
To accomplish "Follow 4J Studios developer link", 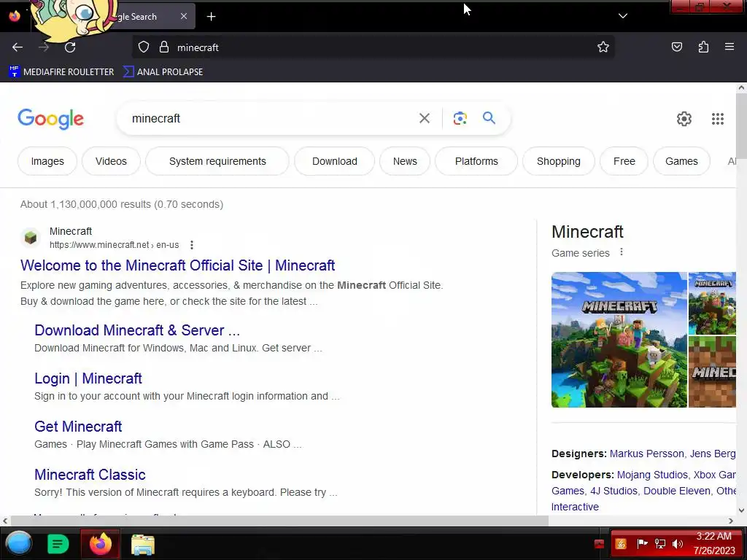I will (614, 491).
